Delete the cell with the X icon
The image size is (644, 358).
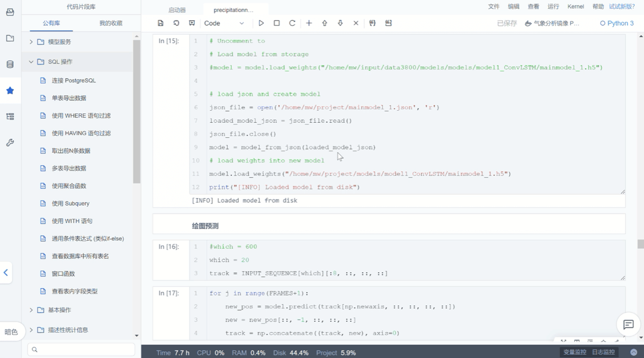(356, 24)
